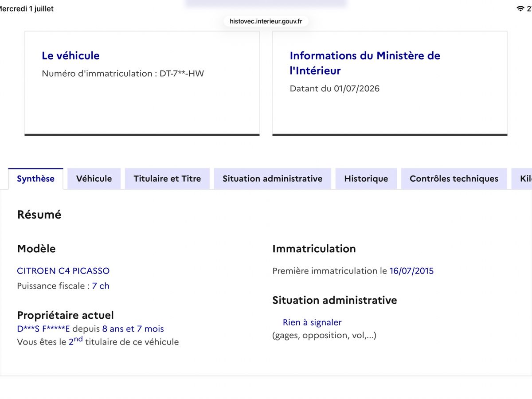Tap the Mercredi 1 juillet date

click(x=27, y=8)
